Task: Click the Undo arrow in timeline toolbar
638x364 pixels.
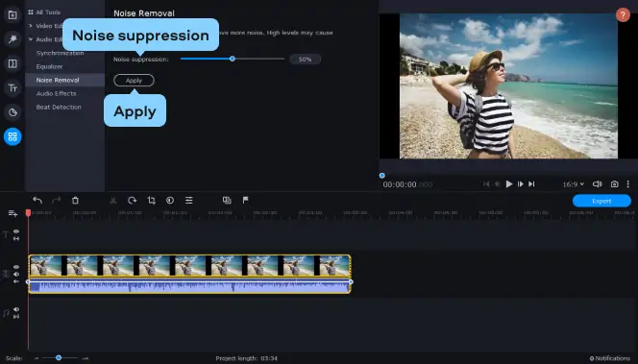Action: tap(37, 200)
